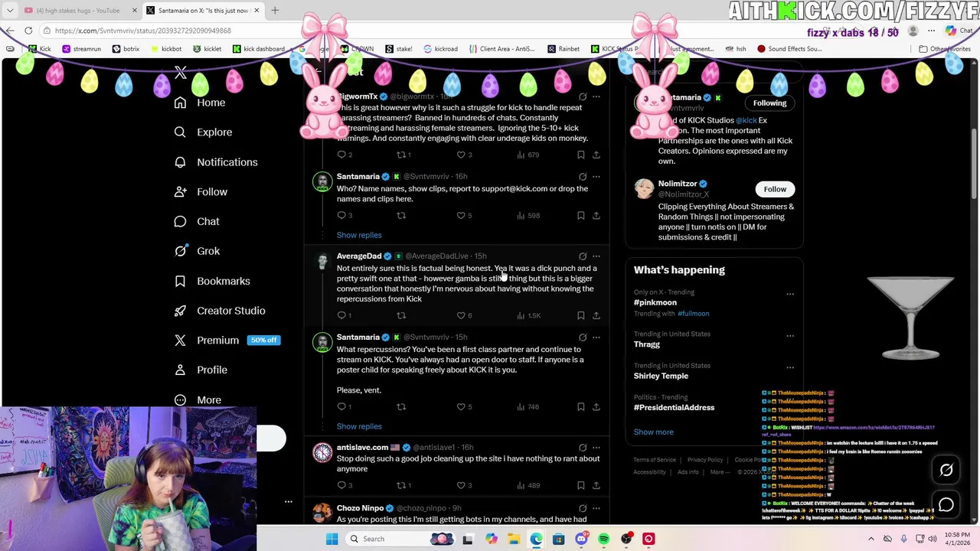Image resolution: width=980 pixels, height=551 pixels.
Task: Show replies under the 'What repercussions?' tweet
Action: coord(359,426)
